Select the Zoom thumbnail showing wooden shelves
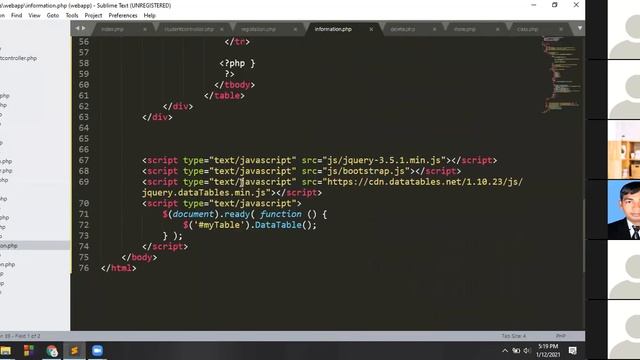 pos(624,149)
